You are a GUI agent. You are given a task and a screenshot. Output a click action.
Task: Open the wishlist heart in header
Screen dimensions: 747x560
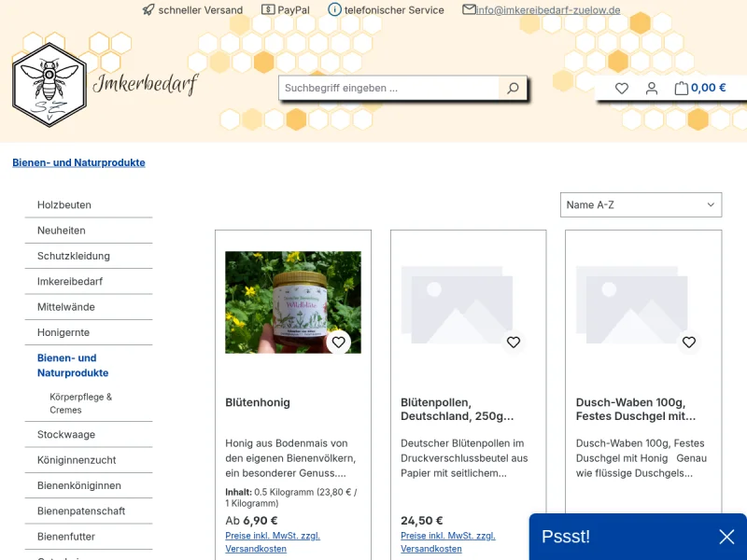tap(622, 89)
